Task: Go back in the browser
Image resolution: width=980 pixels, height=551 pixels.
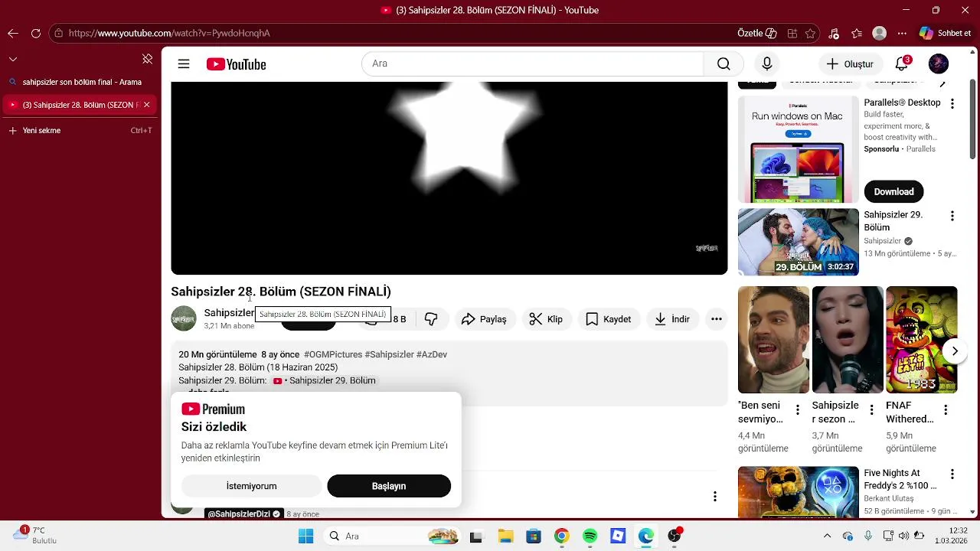Action: [13, 33]
